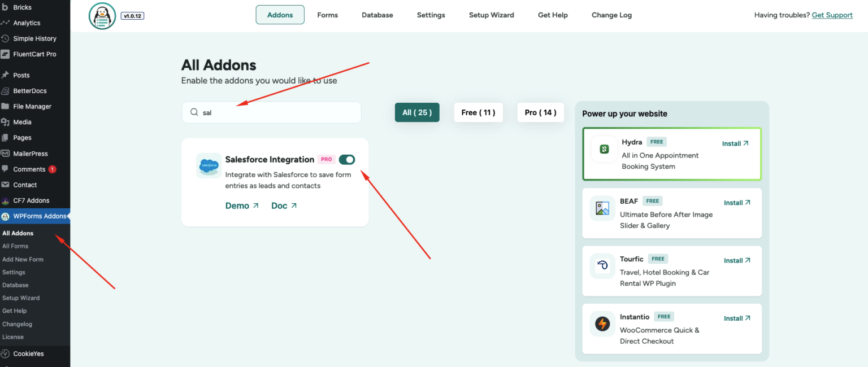Click the Analytics sidebar icon
This screenshot has height=367, width=868.
(6, 23)
